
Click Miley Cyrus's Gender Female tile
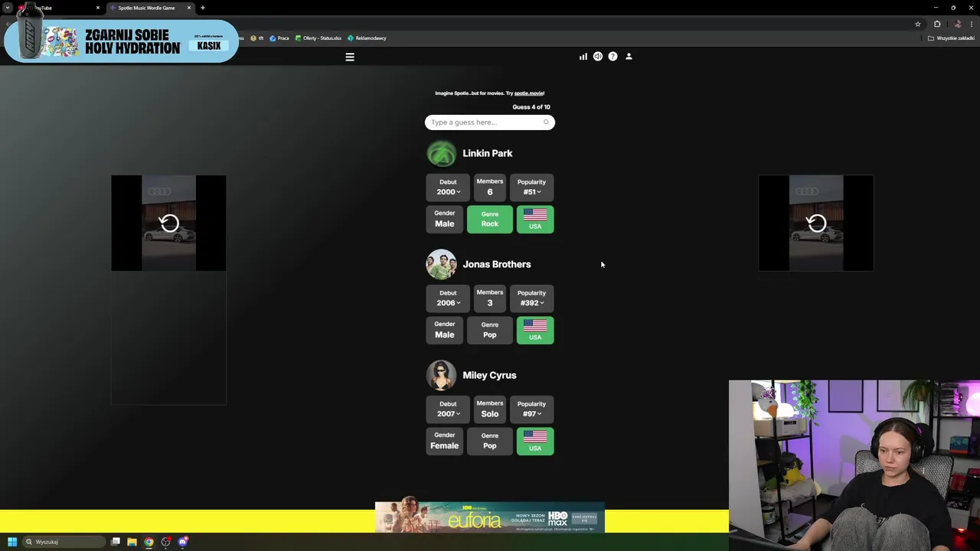[445, 442]
